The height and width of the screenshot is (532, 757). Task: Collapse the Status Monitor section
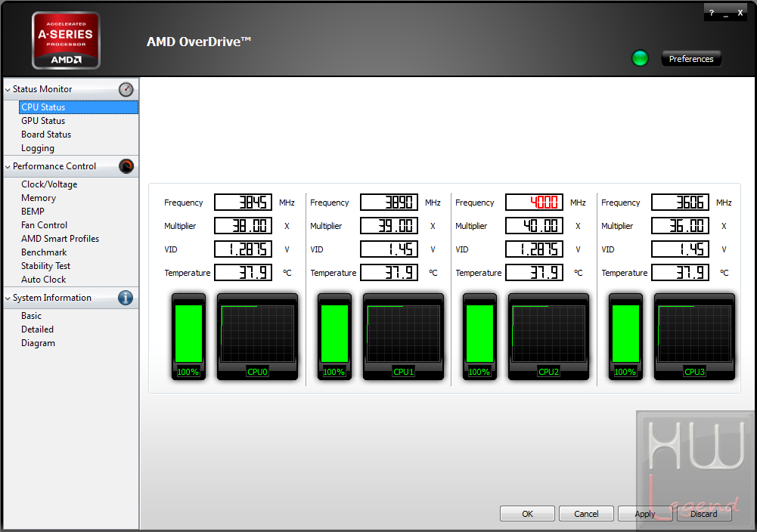point(8,90)
